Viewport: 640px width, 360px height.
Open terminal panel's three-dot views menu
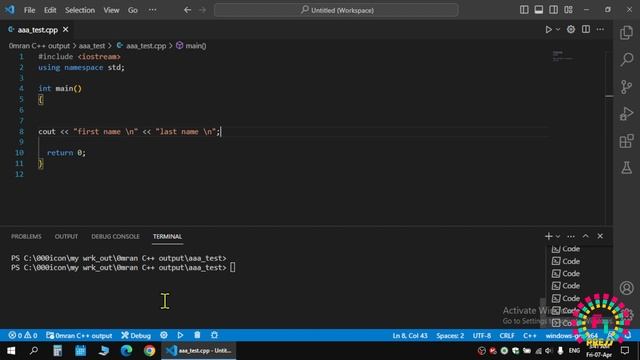571,236
